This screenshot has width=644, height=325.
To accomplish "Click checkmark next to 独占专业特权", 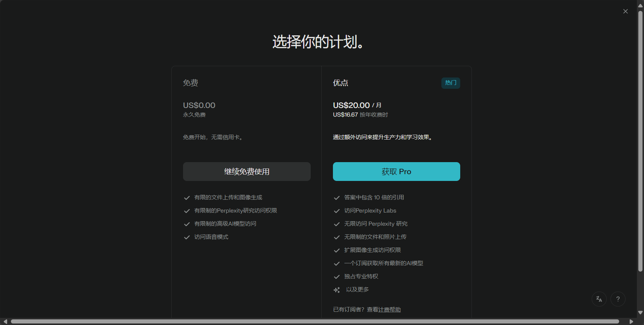I will [x=337, y=276].
